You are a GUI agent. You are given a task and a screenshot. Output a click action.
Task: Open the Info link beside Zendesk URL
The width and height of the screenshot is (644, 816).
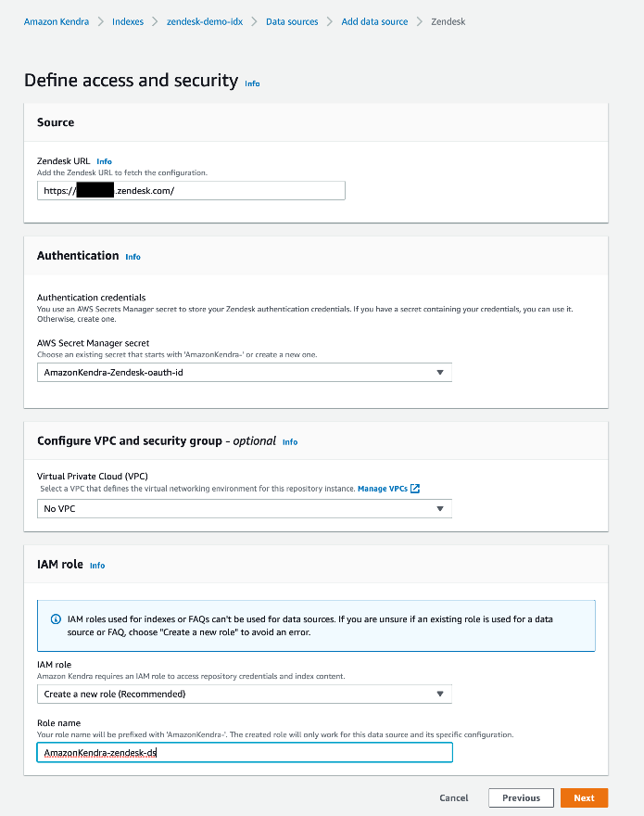[104, 161]
